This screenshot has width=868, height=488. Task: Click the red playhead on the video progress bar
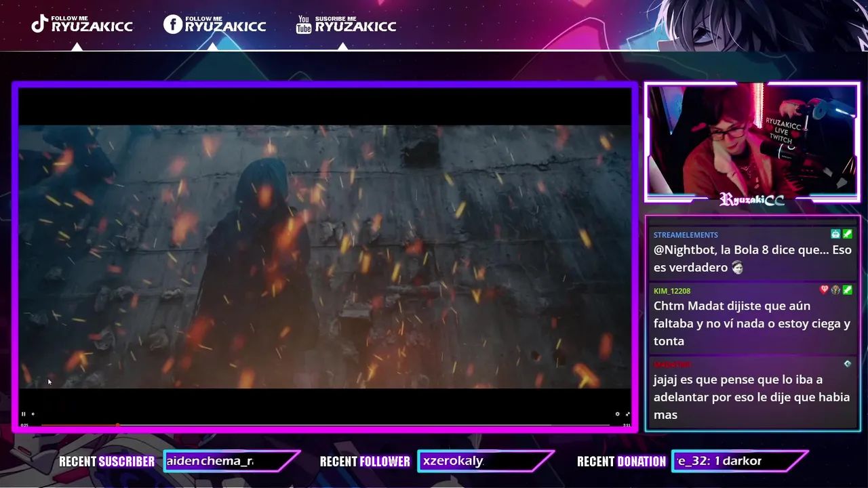tap(117, 425)
